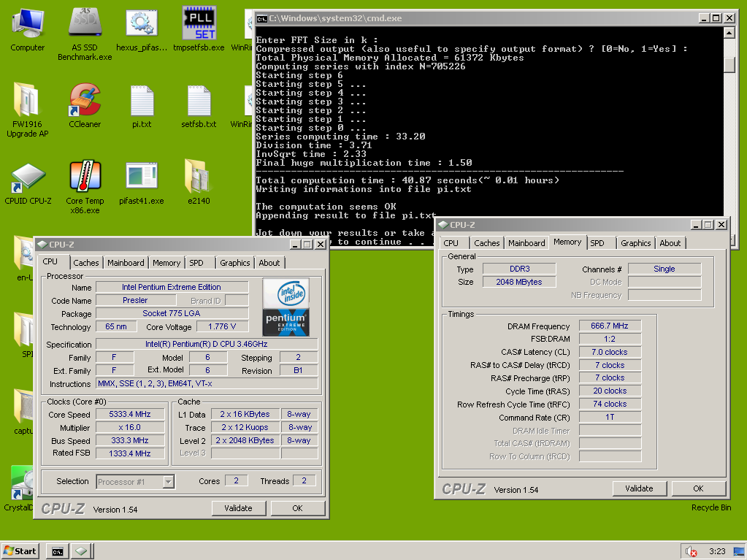
Task: Click cmd.exe taskbar button
Action: (58, 551)
